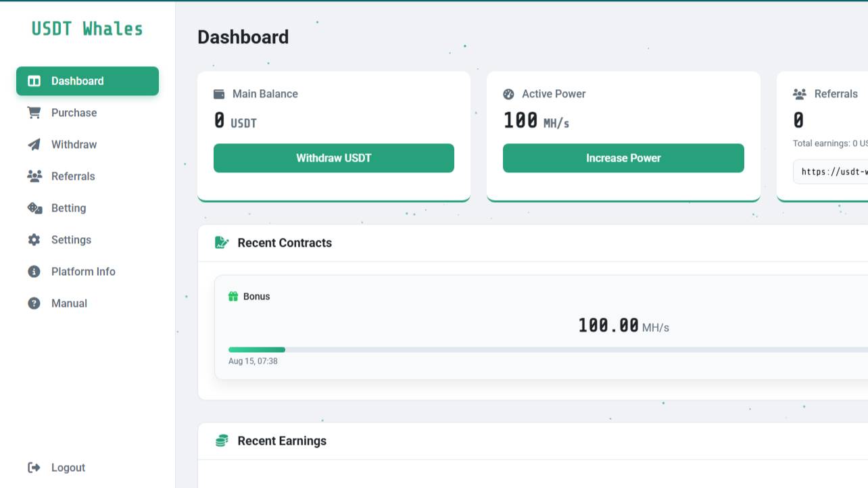Click the Platform Info icon
868x488 pixels.
[x=34, y=272]
